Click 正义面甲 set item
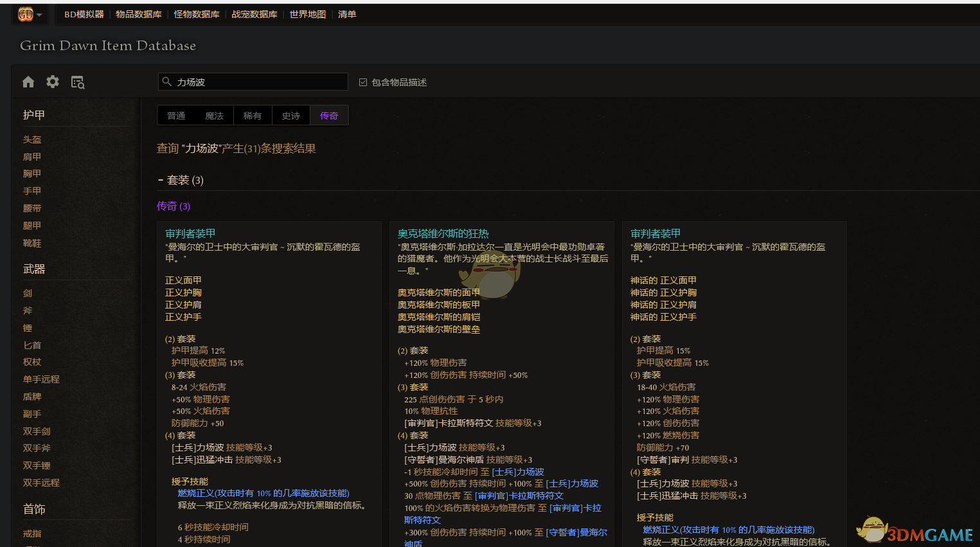 (183, 280)
